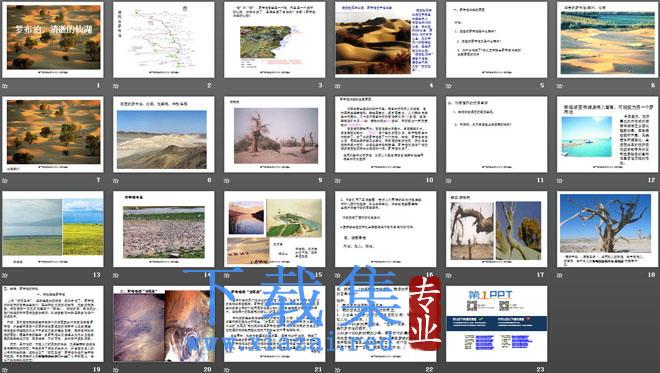660x373 pixels.
Task: Select slide 20 with the rock art images
Action: click(164, 324)
